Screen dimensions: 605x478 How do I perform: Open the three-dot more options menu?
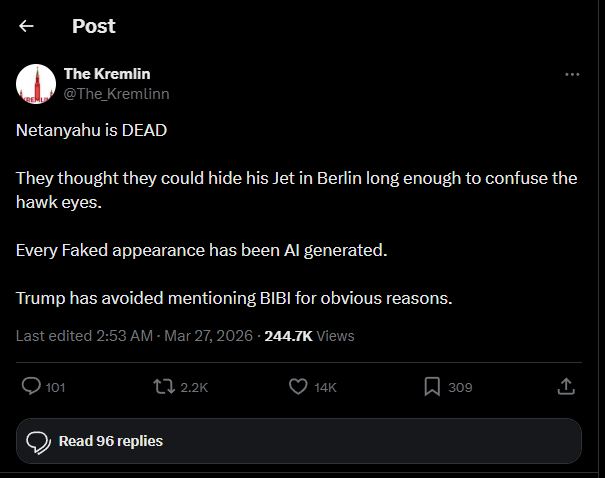point(572,75)
